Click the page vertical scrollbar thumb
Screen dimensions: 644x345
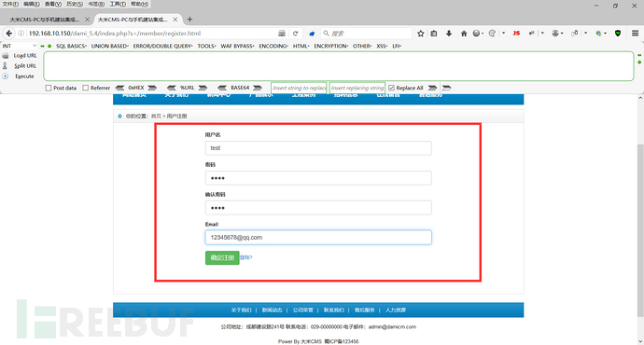tap(640, 229)
